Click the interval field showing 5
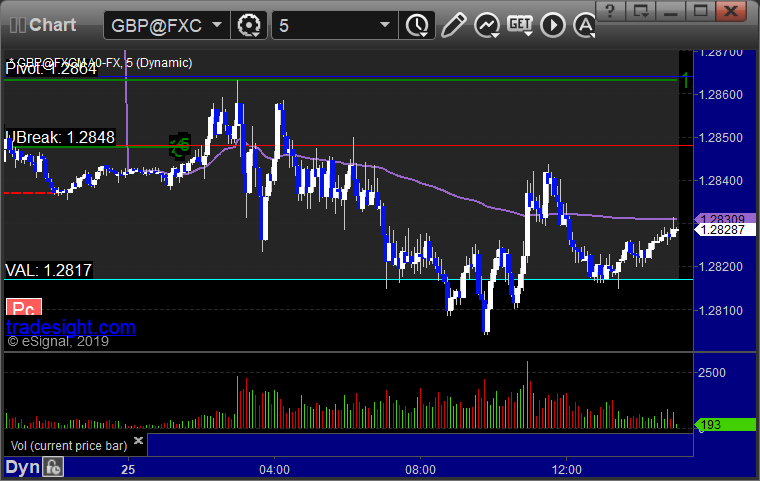Viewport: 760px width, 481px height. (335, 25)
